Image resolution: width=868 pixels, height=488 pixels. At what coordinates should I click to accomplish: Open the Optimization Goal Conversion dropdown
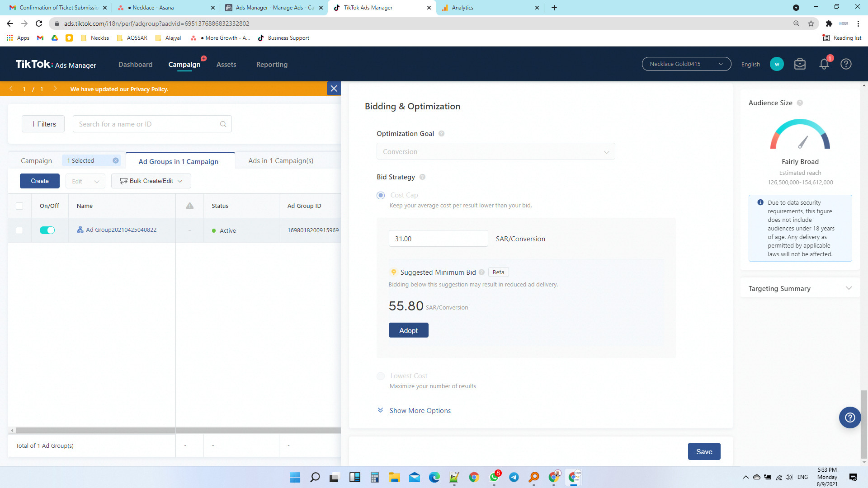(495, 152)
